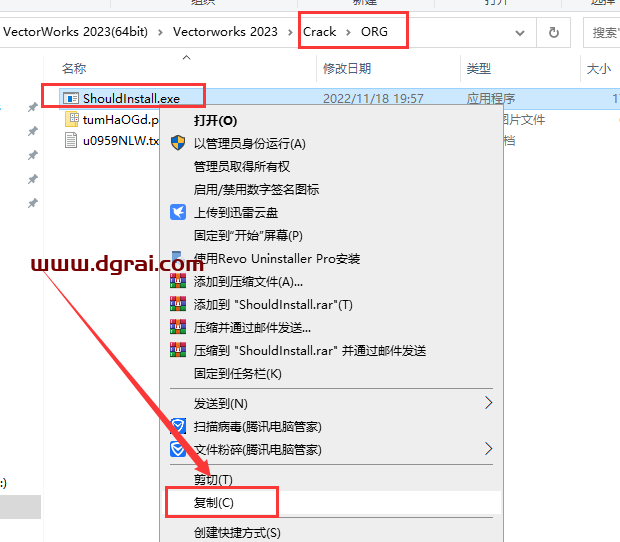Select the u0959NLW file name

(x=121, y=141)
